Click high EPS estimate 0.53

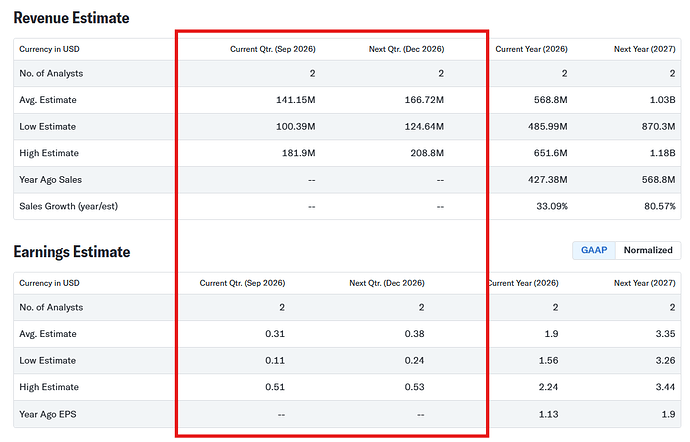[414, 387]
